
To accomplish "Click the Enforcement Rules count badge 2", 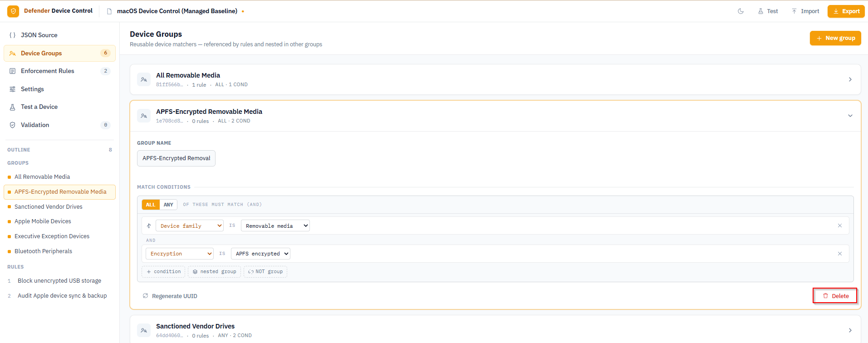I will pyautogui.click(x=105, y=71).
